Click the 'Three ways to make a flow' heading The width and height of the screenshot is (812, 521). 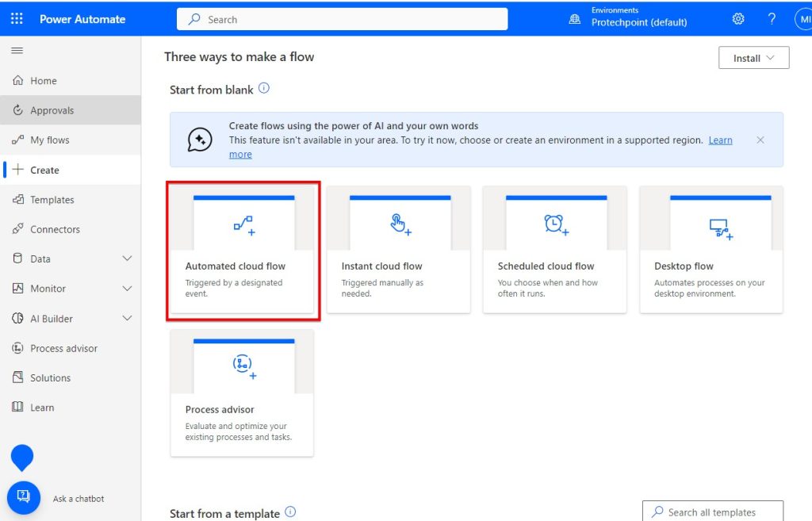click(239, 56)
